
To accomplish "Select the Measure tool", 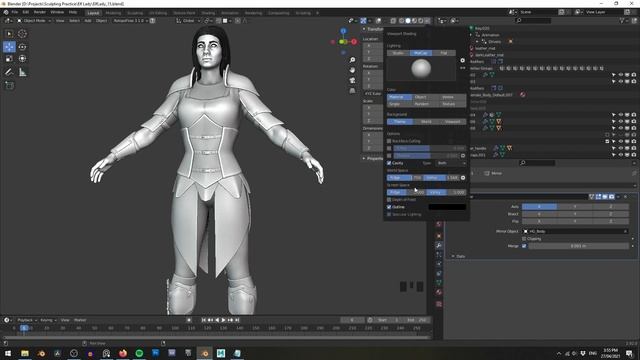I will point(22,73).
